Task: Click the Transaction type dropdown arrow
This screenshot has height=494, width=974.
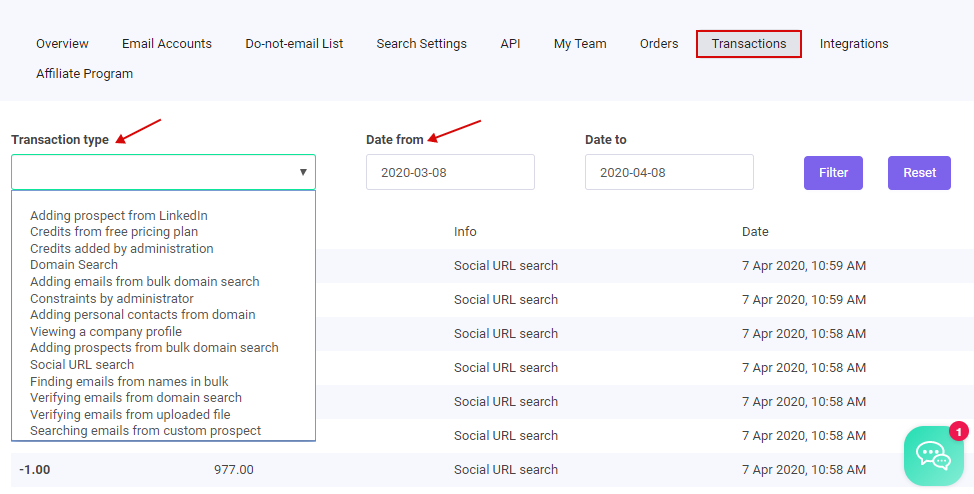Action: [x=303, y=172]
